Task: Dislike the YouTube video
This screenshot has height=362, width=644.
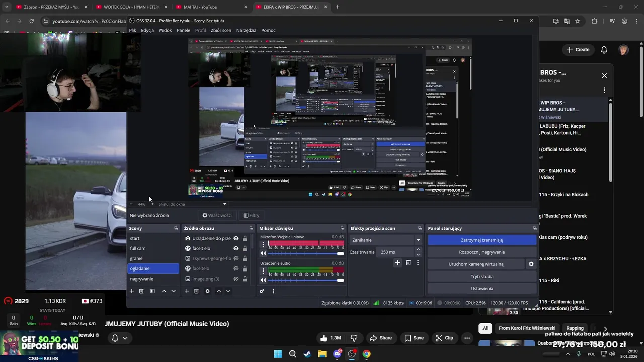Action: [354, 338]
